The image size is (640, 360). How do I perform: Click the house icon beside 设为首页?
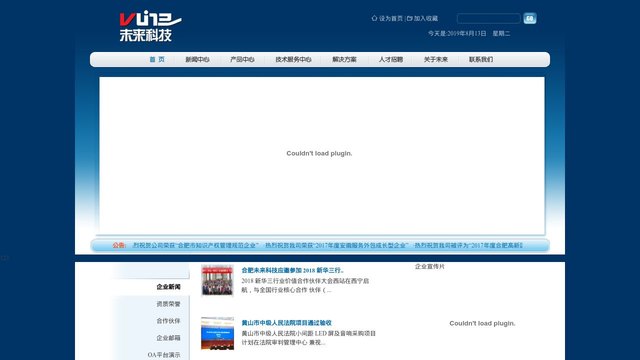click(x=374, y=18)
